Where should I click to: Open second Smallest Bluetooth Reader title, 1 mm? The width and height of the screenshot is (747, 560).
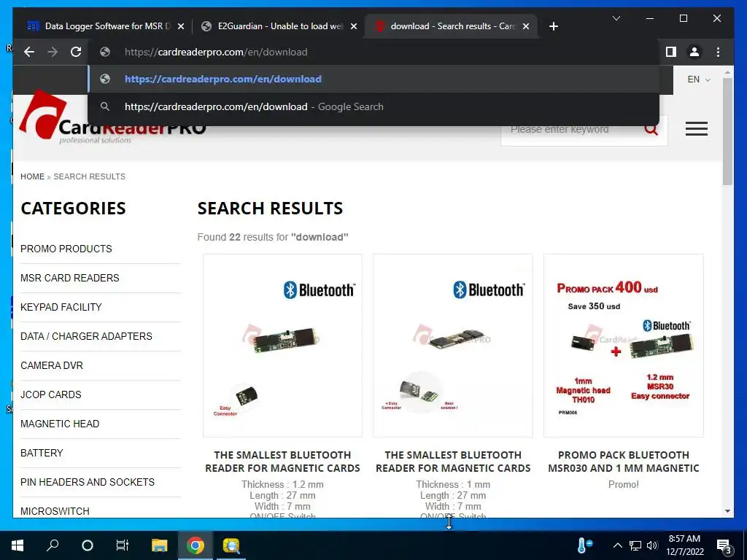tap(453, 462)
